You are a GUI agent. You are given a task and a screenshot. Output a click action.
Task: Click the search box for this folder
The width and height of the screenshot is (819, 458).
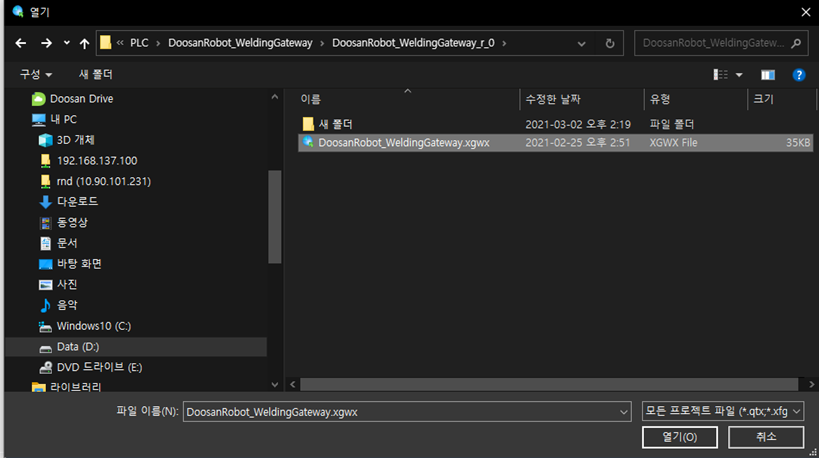[714, 44]
